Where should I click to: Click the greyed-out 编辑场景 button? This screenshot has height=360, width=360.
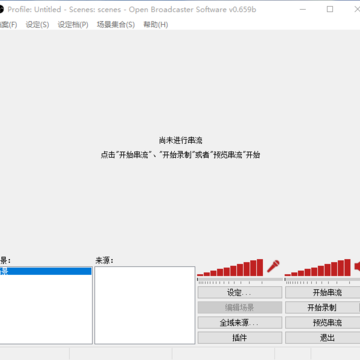tap(240, 308)
